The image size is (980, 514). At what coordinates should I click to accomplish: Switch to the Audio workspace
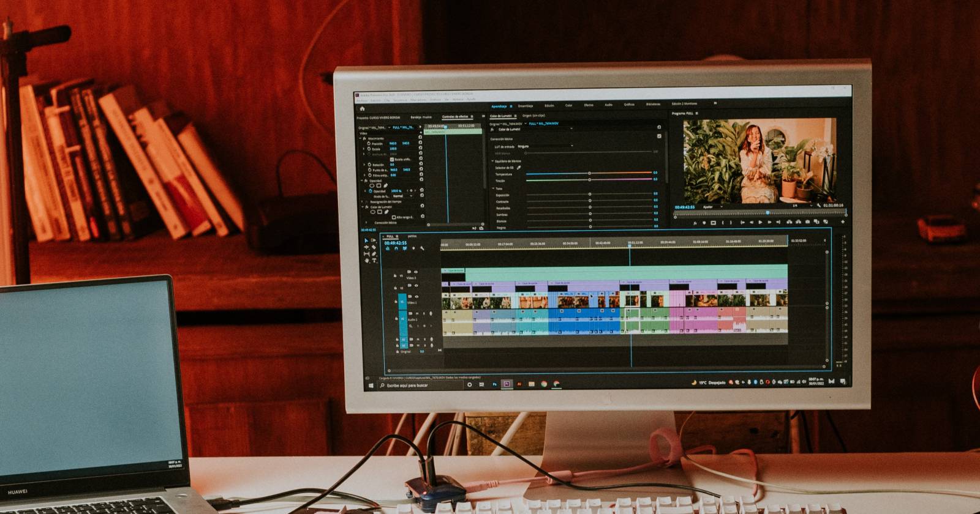pyautogui.click(x=608, y=105)
